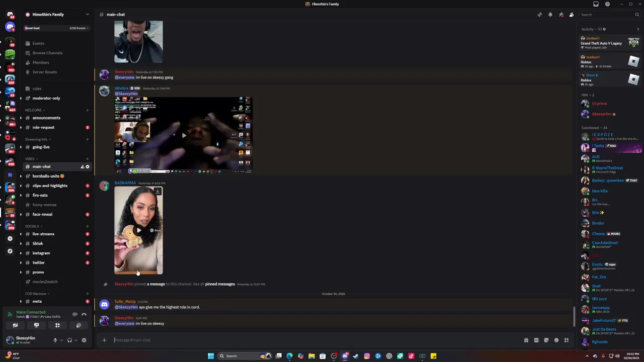Create invite icon for main-chat channel
This screenshot has width=644, height=362.
pyautogui.click(x=82, y=167)
